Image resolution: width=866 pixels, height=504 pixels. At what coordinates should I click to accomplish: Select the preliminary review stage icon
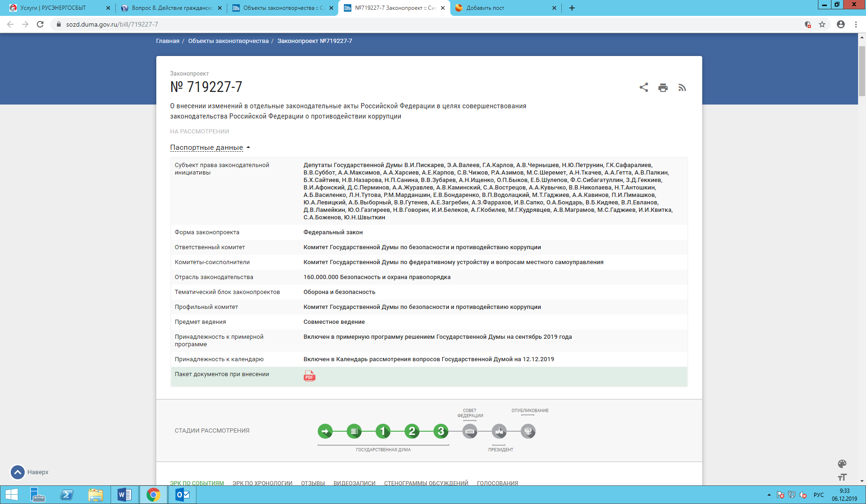click(354, 431)
